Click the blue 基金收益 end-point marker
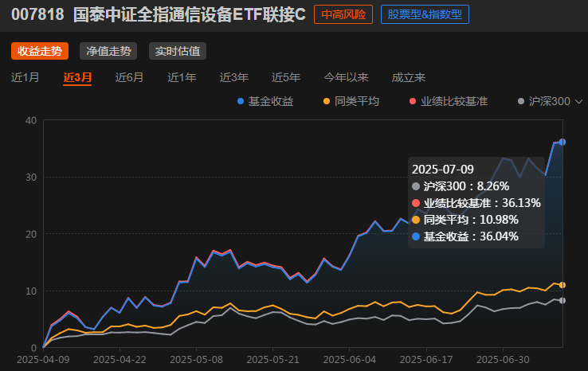The image size is (588, 371). (x=563, y=142)
